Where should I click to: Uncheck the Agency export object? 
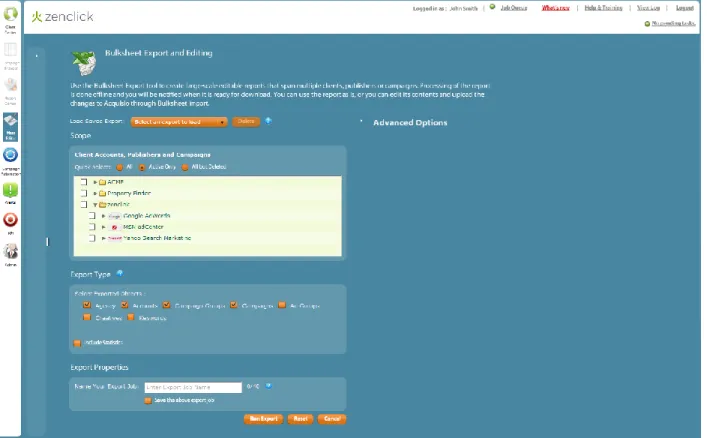(x=87, y=305)
